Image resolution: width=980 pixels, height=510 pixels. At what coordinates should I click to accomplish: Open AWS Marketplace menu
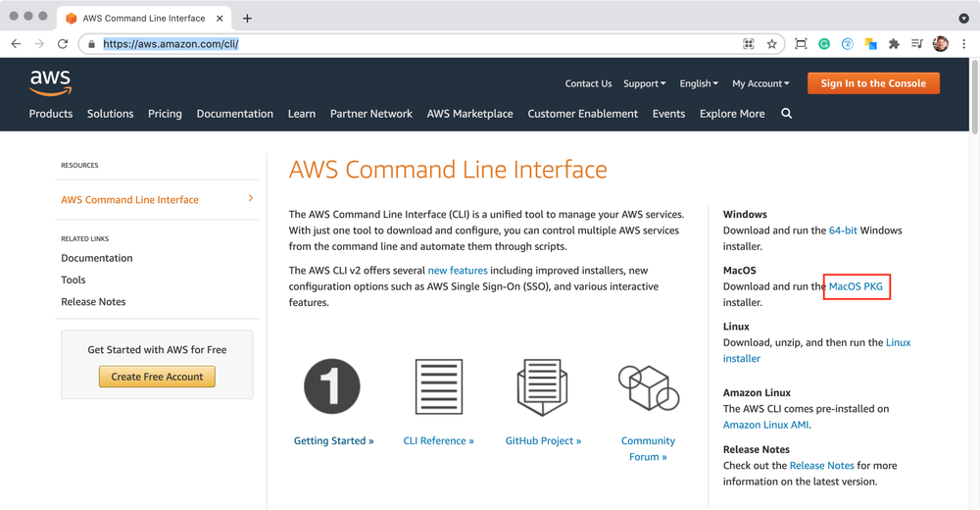470,114
